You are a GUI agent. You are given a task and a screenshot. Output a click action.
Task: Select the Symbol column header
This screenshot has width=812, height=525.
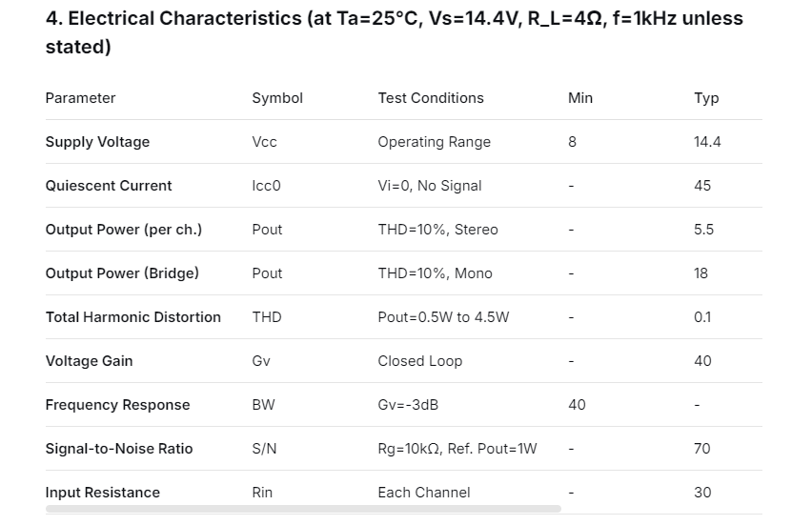(x=277, y=98)
